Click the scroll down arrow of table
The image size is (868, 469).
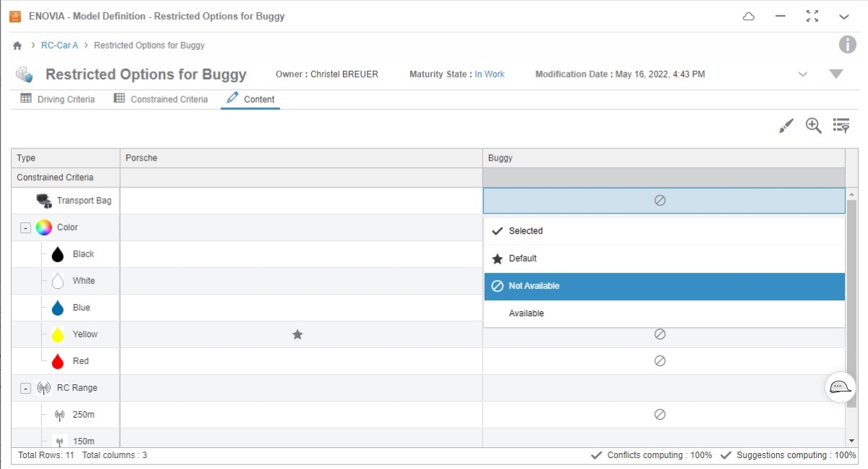pos(851,441)
